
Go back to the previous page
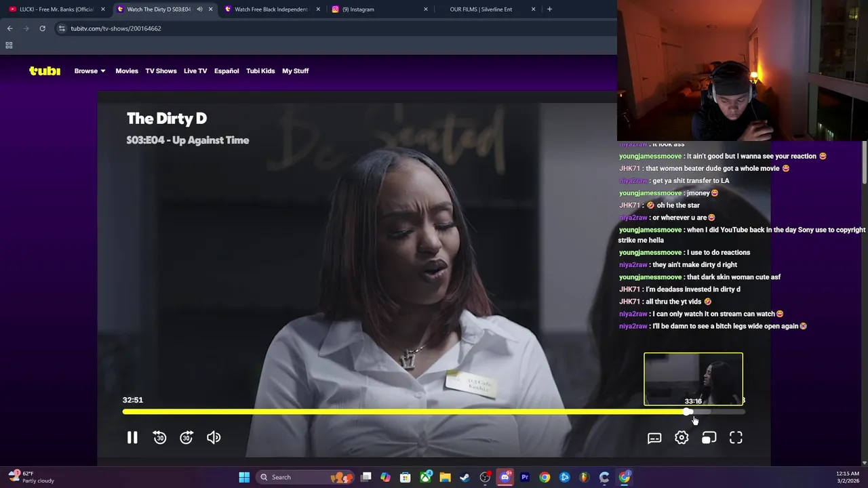coord(9,28)
